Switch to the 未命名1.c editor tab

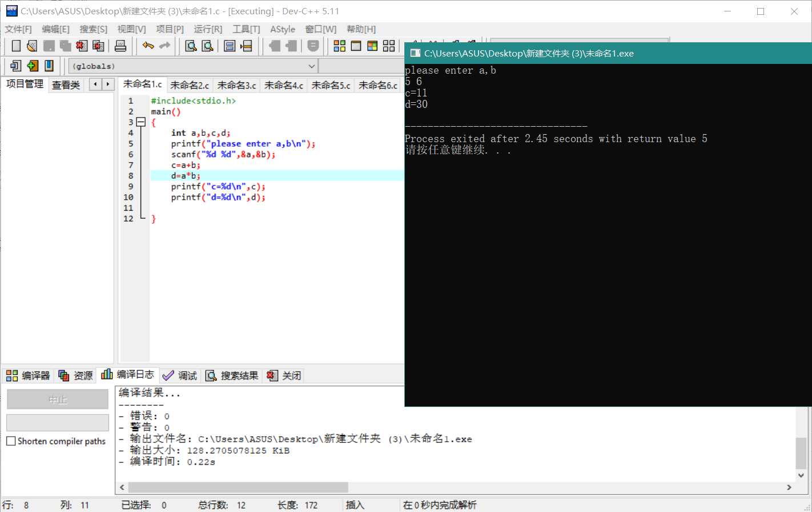pyautogui.click(x=142, y=84)
